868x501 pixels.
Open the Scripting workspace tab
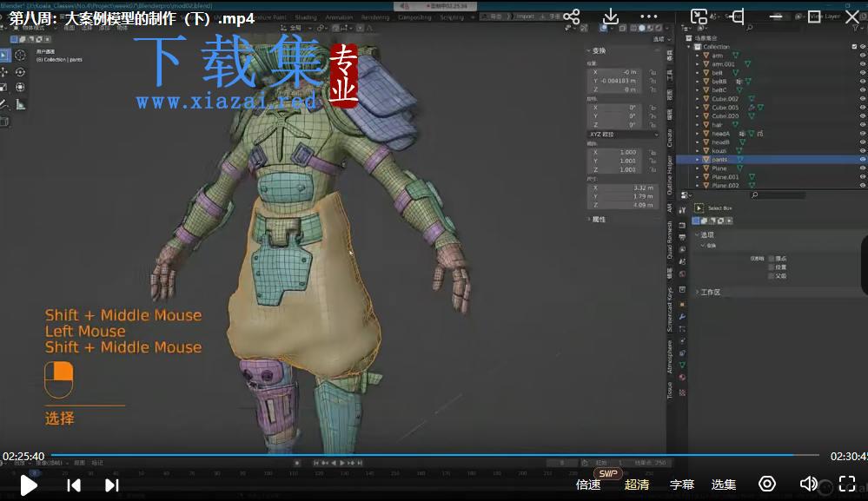pyautogui.click(x=452, y=17)
